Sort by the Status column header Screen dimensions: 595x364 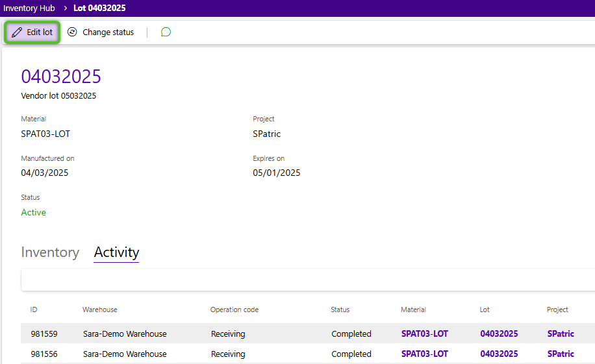click(x=340, y=309)
